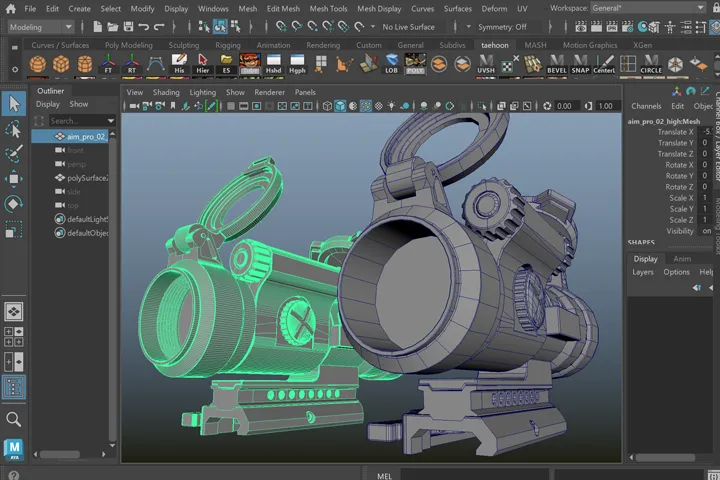720x480 pixels.
Task: Open the Edit Mesh menu
Action: tap(283, 9)
